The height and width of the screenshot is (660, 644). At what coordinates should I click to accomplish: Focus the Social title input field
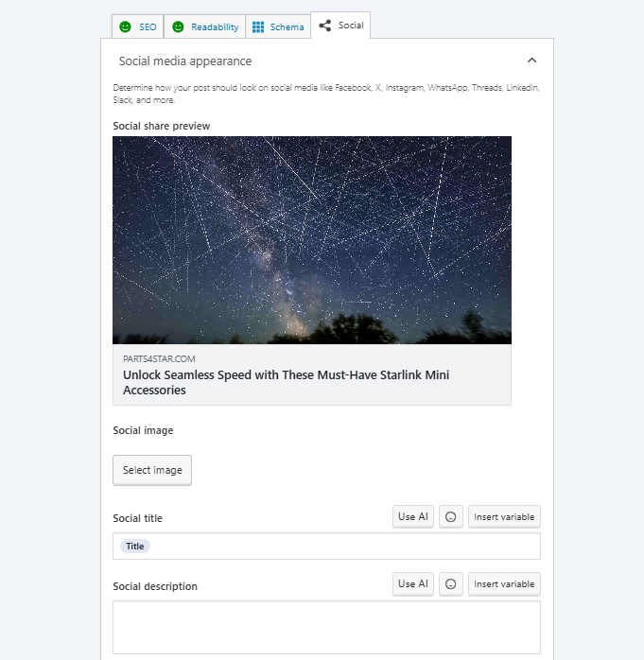pos(340,547)
